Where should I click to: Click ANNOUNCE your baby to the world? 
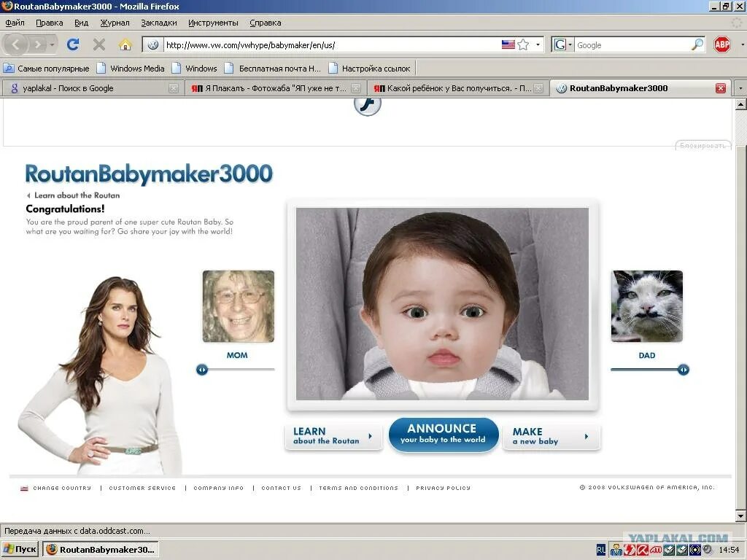pos(443,434)
